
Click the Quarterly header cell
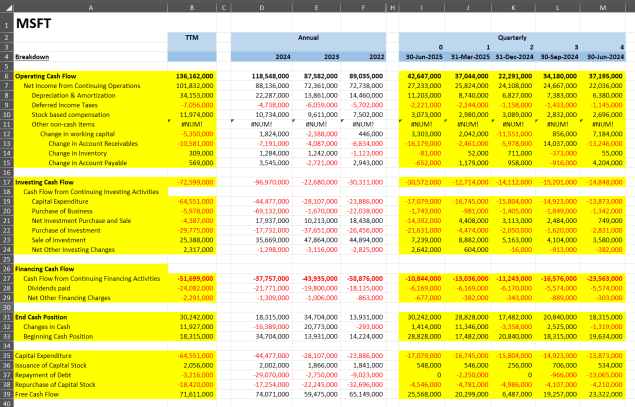[x=512, y=38]
